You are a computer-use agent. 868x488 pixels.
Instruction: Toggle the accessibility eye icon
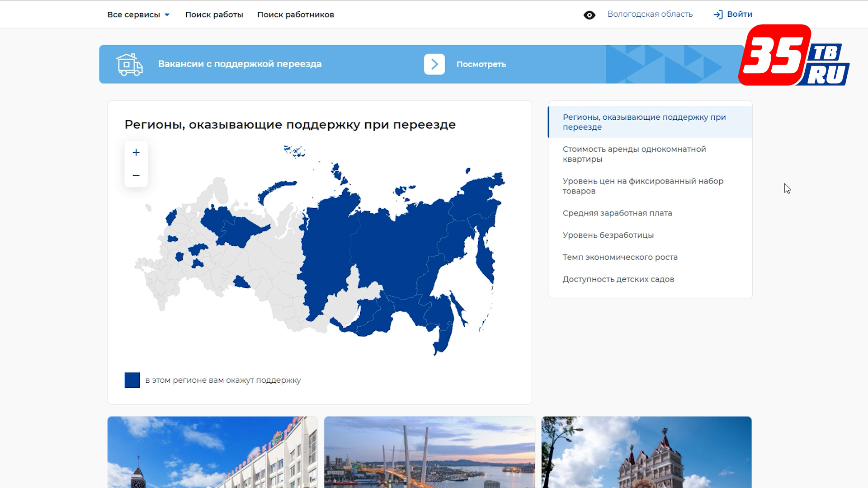589,15
